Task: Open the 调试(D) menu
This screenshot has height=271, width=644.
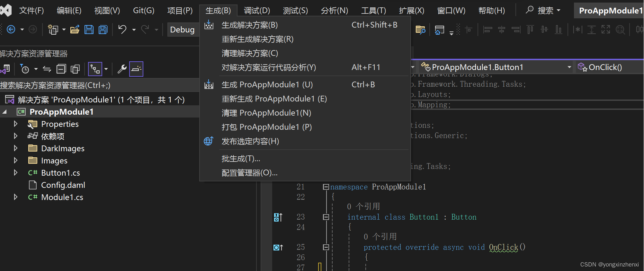Action: tap(257, 11)
